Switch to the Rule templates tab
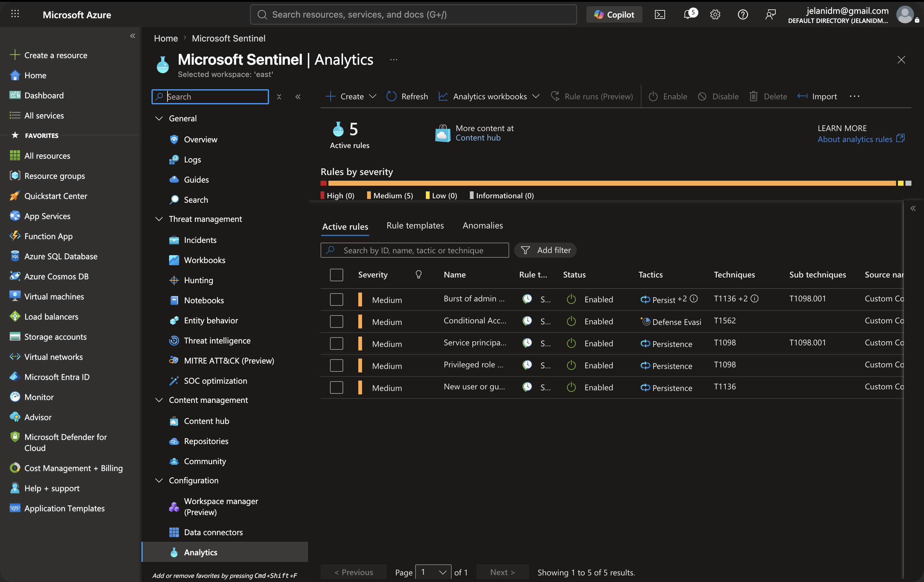924x582 pixels. (415, 226)
